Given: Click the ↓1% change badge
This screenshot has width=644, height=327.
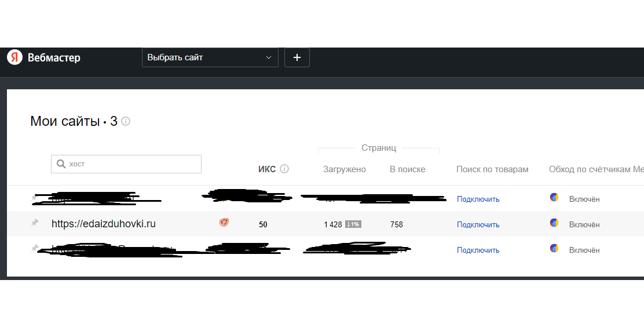Looking at the screenshot, I should 353,224.
